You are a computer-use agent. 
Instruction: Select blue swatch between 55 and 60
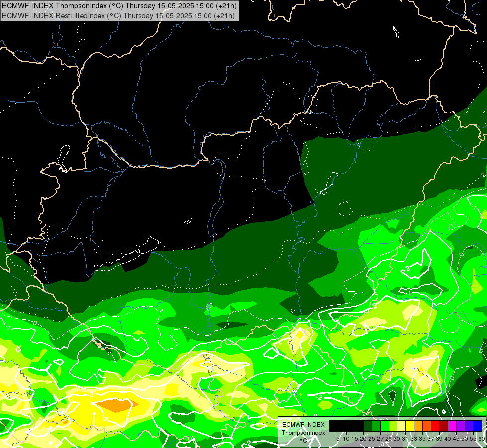(478, 426)
